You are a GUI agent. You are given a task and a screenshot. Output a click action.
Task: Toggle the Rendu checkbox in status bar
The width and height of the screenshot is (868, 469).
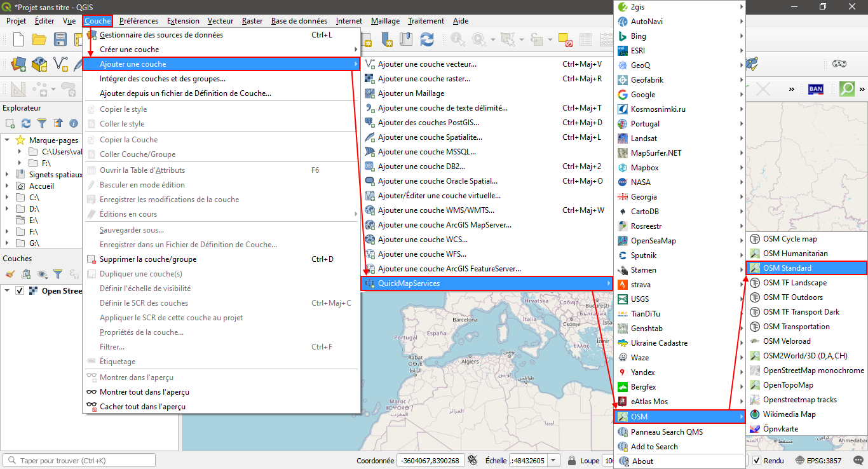757,460
